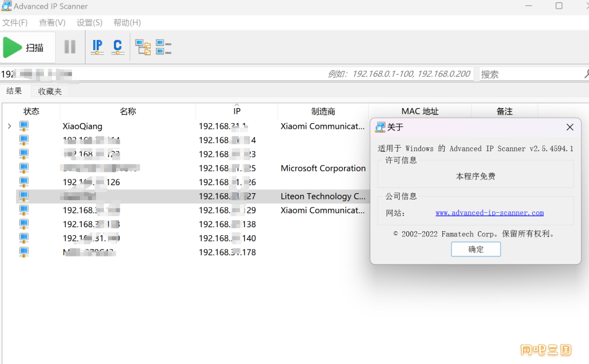Click 确定 in the 关于 dialog

tap(476, 249)
